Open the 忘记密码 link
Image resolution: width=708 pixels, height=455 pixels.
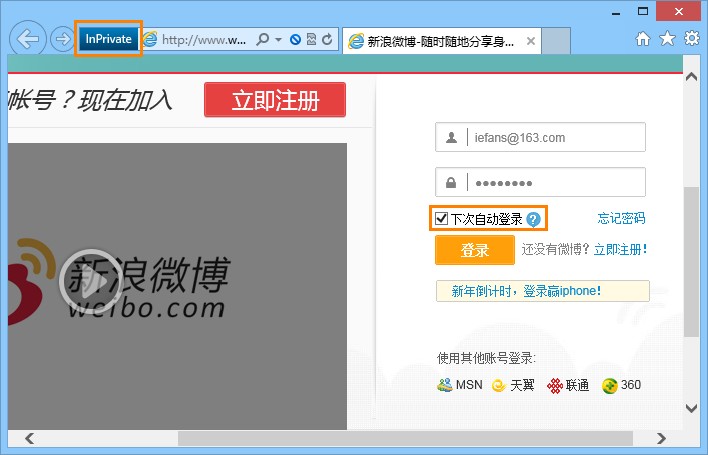point(621,218)
